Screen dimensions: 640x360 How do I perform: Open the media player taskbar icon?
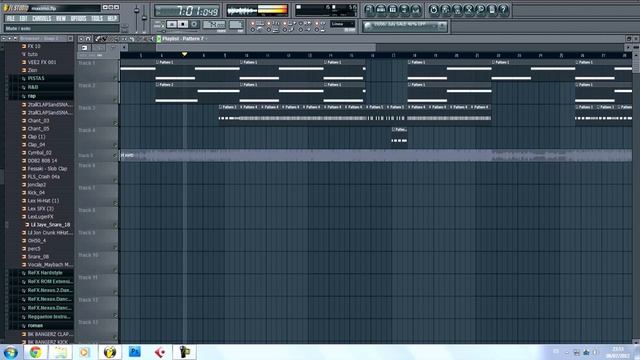pos(85,352)
